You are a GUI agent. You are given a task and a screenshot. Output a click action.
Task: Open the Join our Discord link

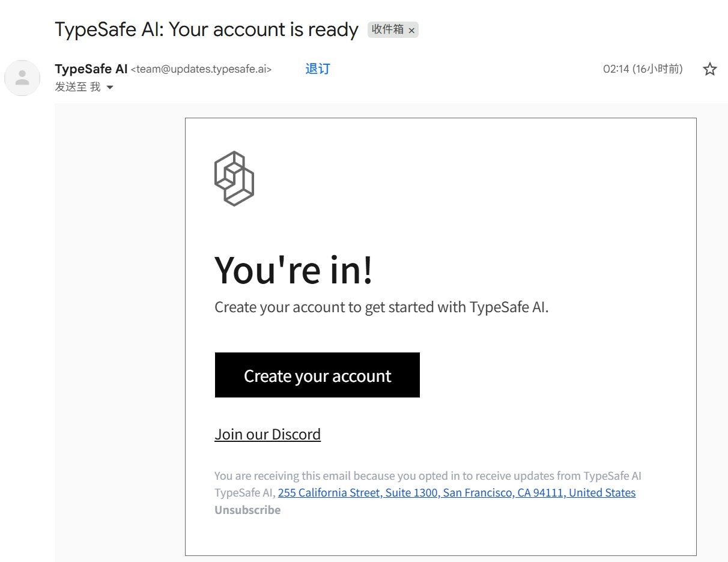tap(268, 434)
